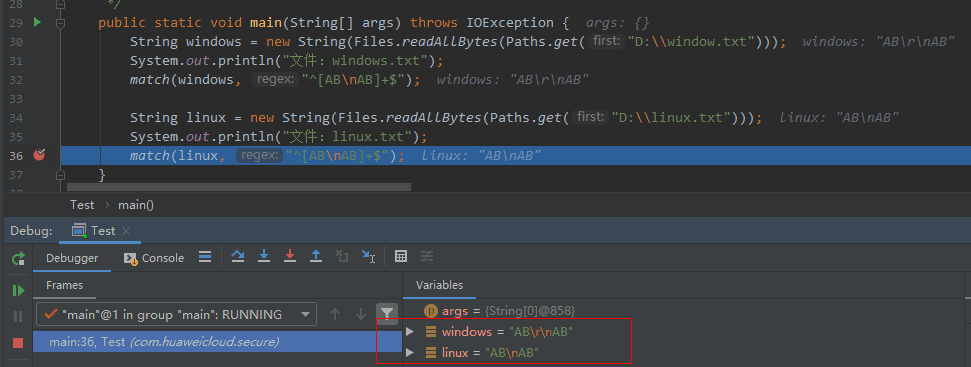Click the blue Step Into arrow
971x367 pixels.
(x=264, y=256)
